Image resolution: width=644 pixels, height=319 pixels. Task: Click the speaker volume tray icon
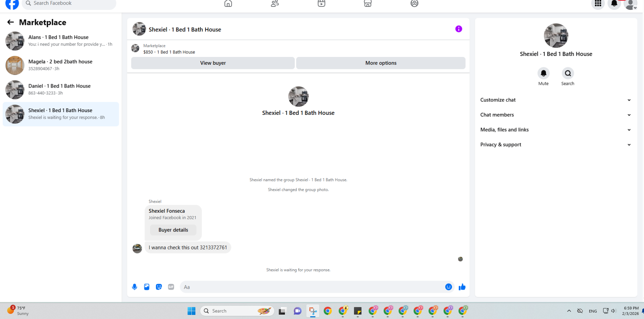614,311
